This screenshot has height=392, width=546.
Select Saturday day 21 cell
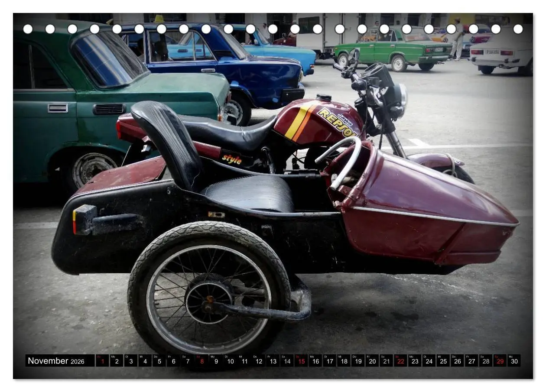pyautogui.click(x=387, y=360)
